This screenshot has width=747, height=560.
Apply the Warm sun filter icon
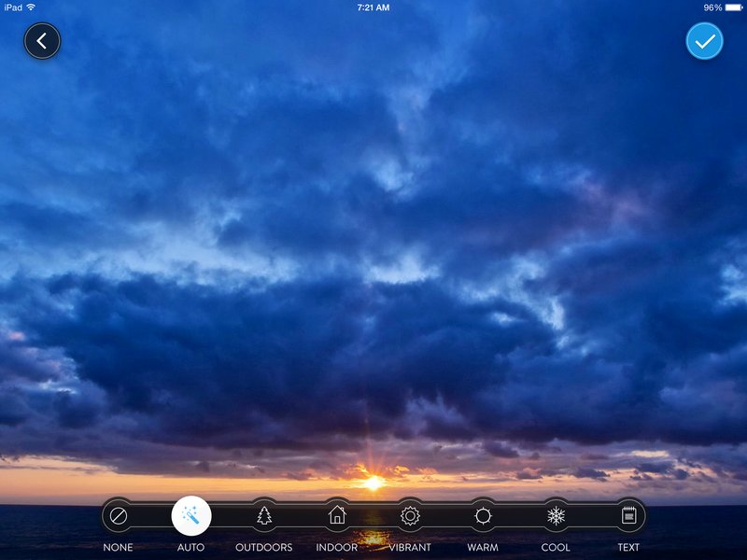click(x=483, y=516)
